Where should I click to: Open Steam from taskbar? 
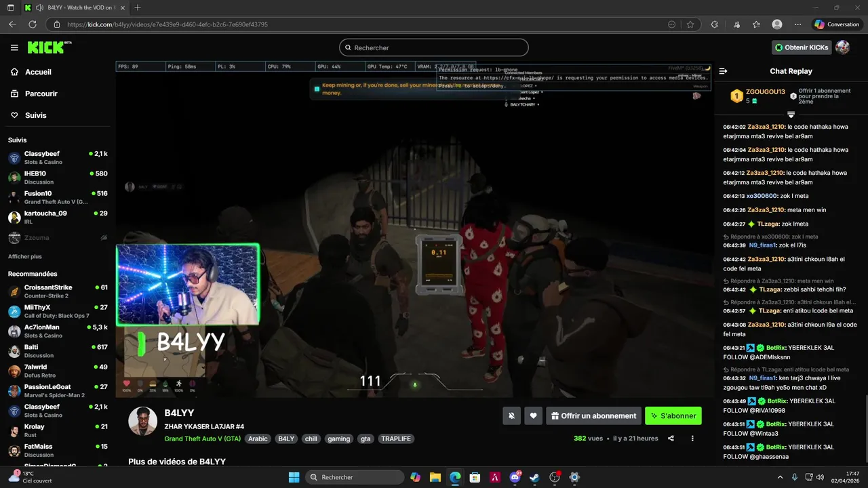[534, 477]
